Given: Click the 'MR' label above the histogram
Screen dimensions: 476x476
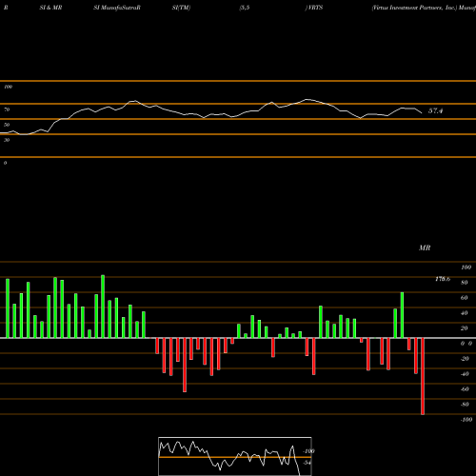Looking at the screenshot, I should (x=425, y=248).
